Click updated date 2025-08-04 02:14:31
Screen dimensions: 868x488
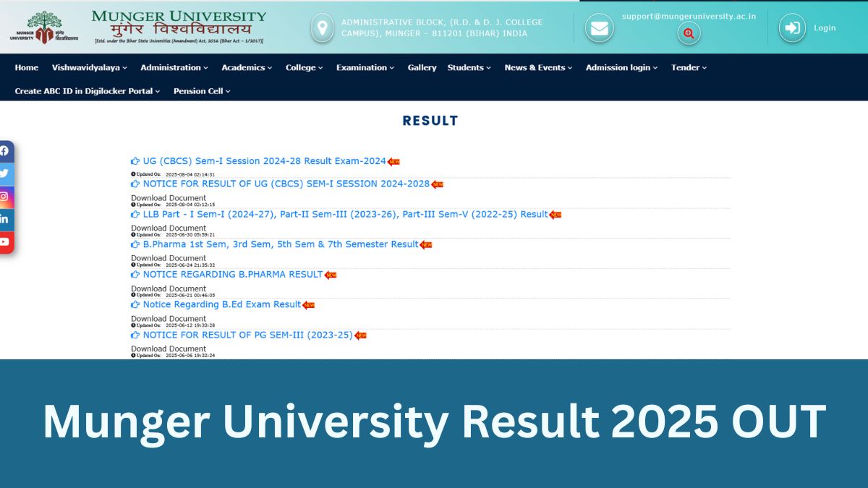(x=190, y=174)
